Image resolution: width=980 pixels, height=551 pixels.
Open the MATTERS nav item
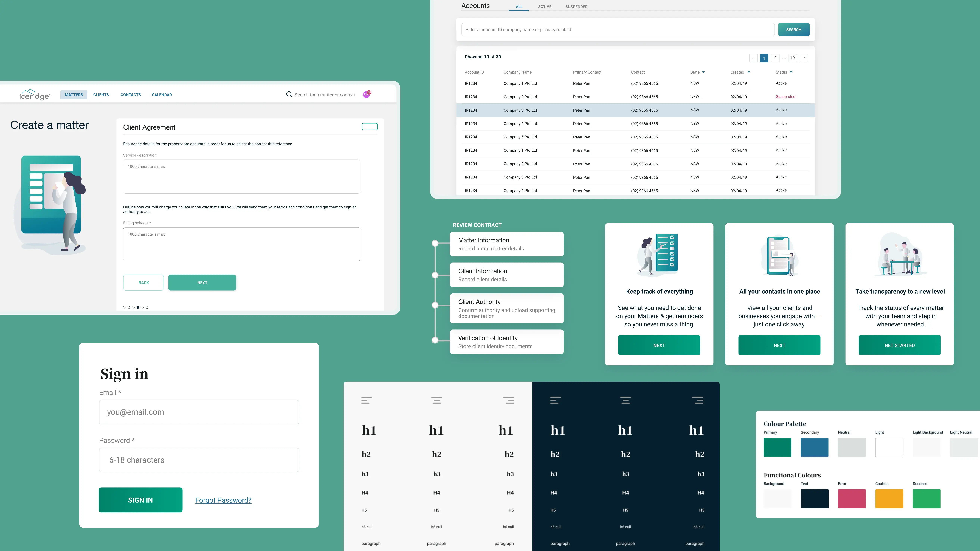click(x=74, y=95)
